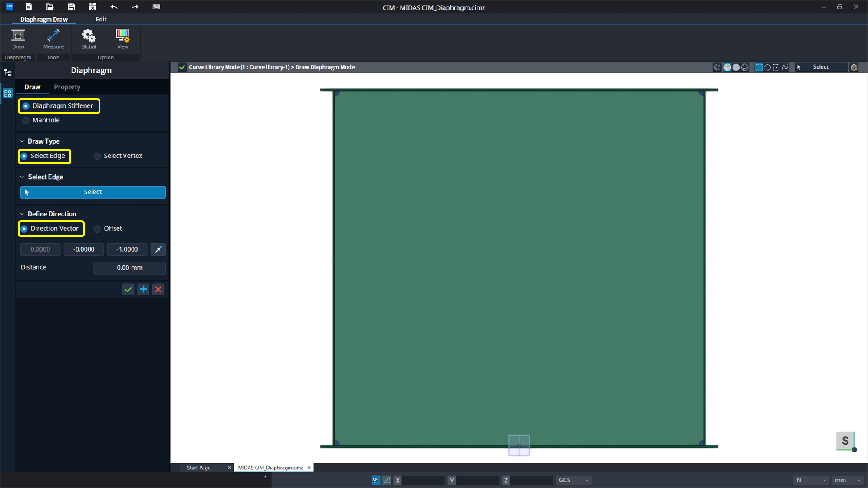The height and width of the screenshot is (488, 868).
Task: Open the force unit N dropdown
Action: (x=811, y=480)
